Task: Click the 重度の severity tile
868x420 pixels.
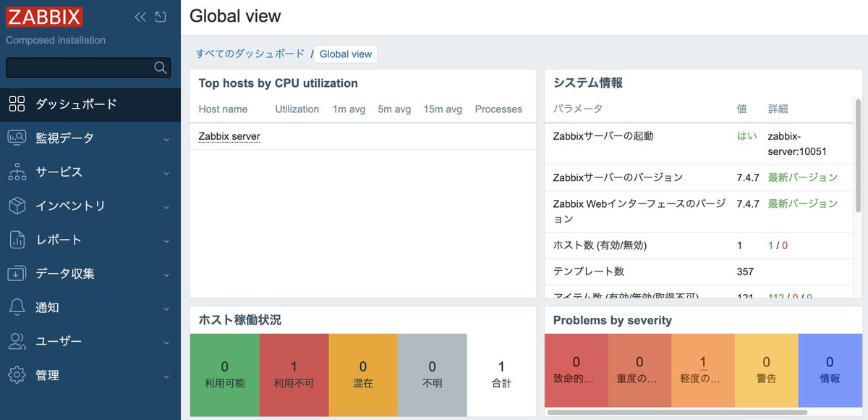Action: pyautogui.click(x=639, y=370)
